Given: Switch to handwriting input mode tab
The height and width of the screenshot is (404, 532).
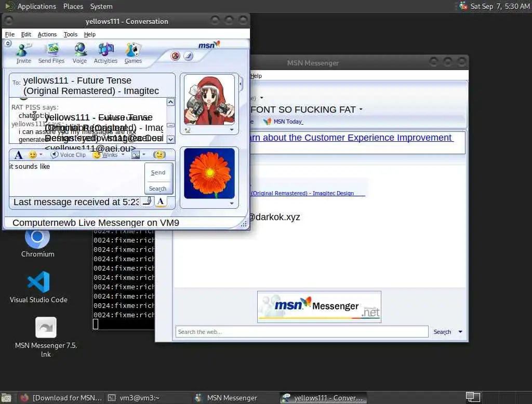Looking at the screenshot, I should (x=148, y=201).
